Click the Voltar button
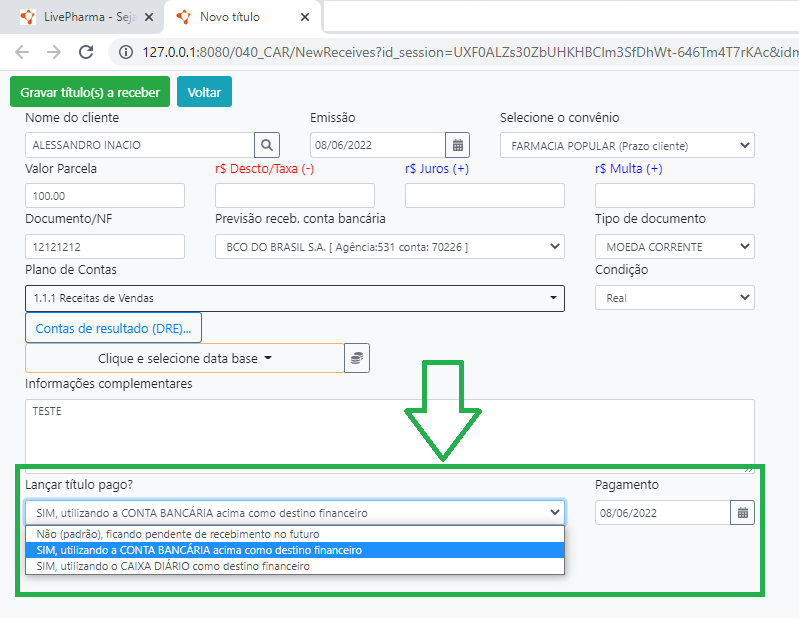The image size is (799, 618). [204, 92]
